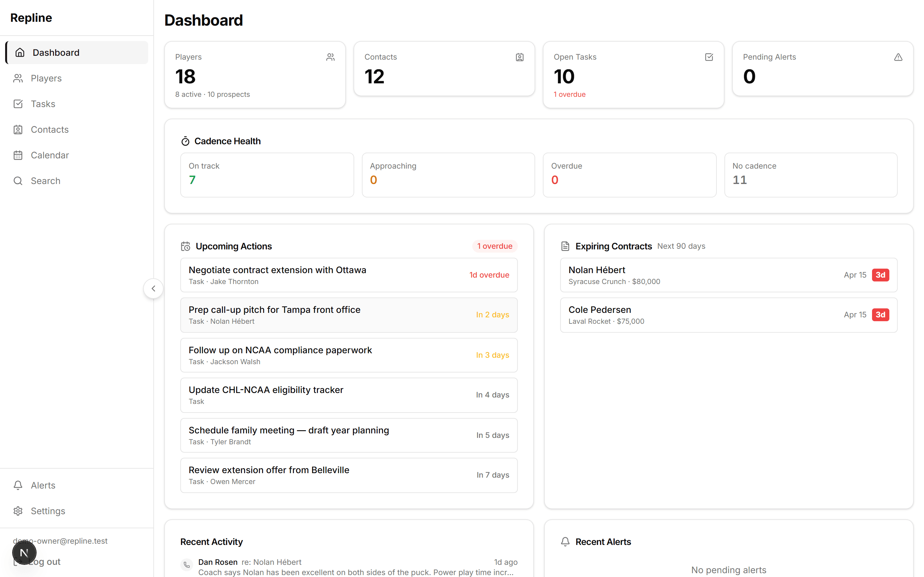Click the people icon on the Players card
Image resolution: width=924 pixels, height=577 pixels.
pos(330,56)
